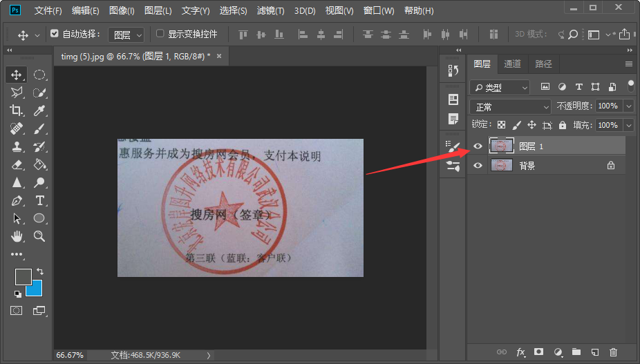Create new group folder button
This screenshot has width=640, height=364.
(576, 352)
